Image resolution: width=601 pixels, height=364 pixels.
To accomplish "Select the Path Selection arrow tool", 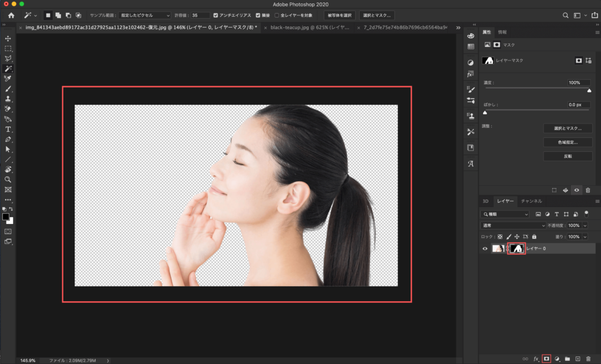I will click(x=8, y=149).
